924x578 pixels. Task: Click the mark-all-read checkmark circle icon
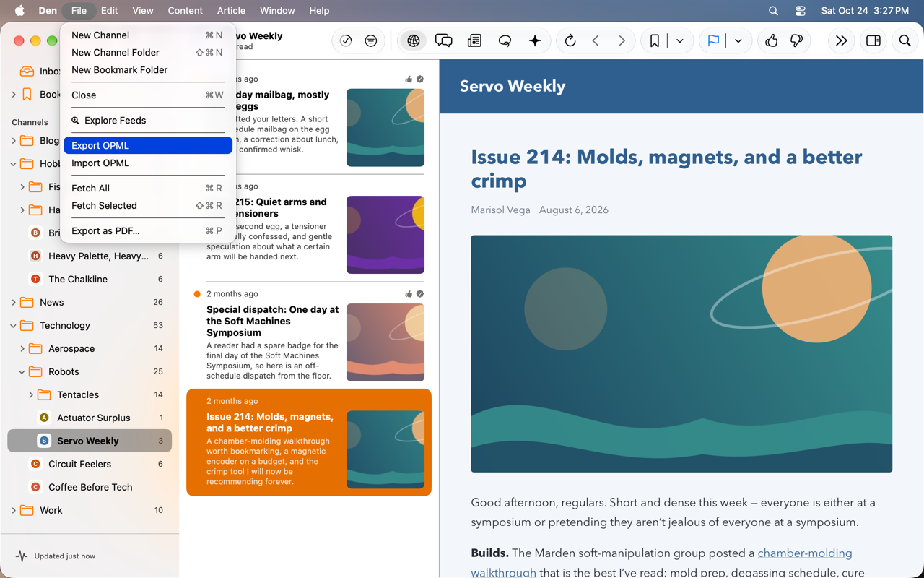tap(346, 41)
